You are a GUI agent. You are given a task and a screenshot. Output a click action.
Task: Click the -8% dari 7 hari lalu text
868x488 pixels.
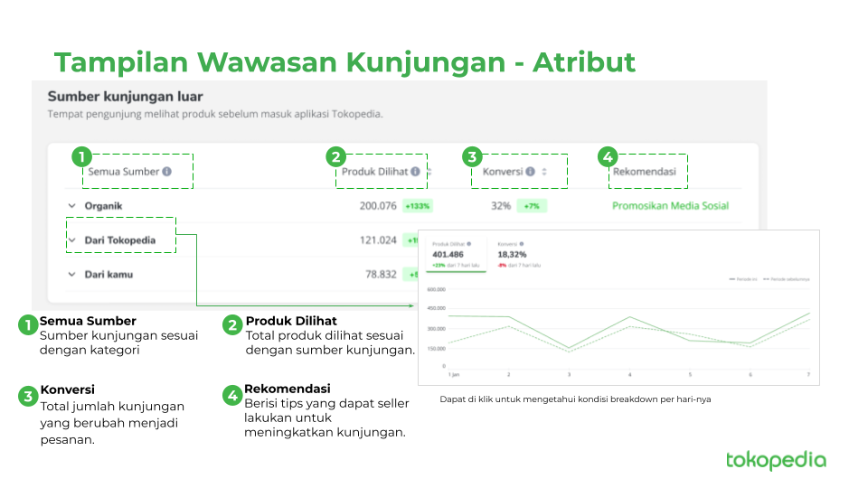click(519, 266)
